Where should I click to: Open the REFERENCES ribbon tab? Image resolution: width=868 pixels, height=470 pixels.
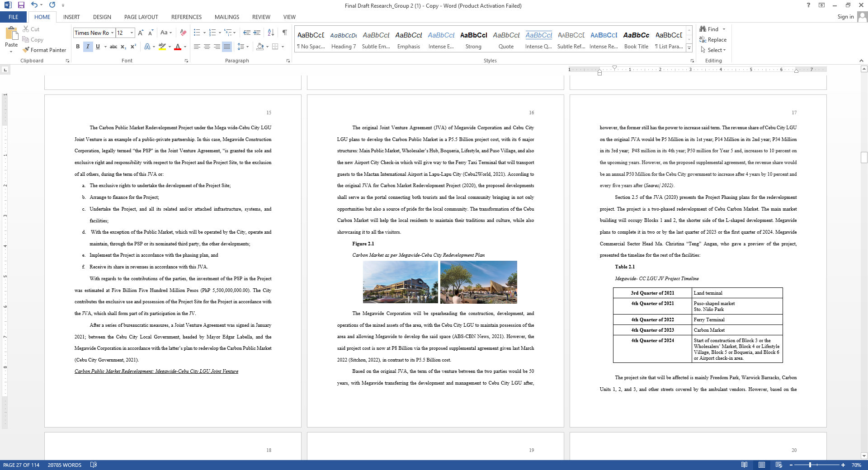coord(186,17)
